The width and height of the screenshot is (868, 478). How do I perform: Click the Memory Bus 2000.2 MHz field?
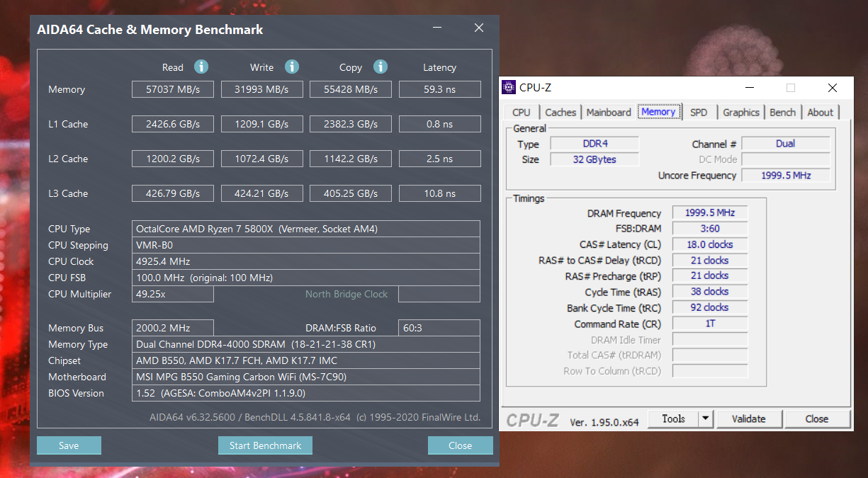coord(173,328)
